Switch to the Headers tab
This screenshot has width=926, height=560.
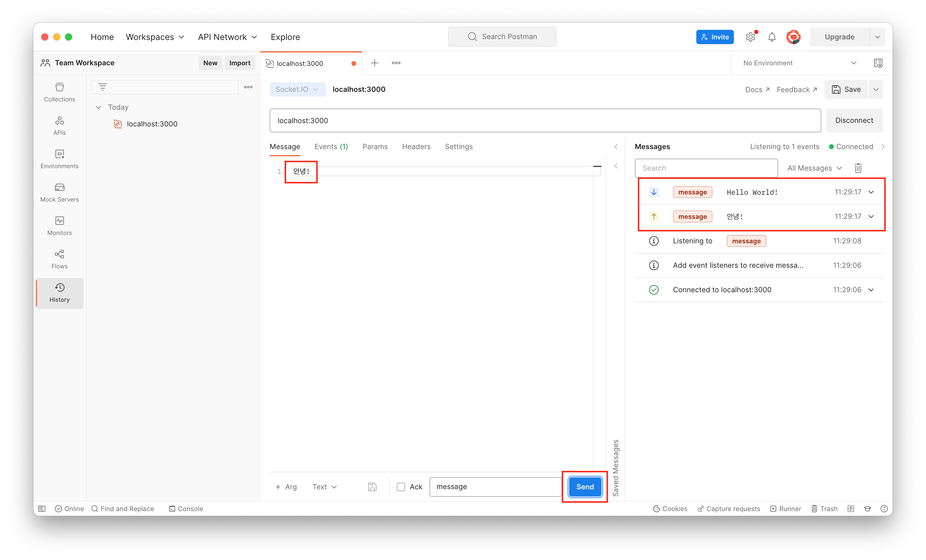coord(416,146)
